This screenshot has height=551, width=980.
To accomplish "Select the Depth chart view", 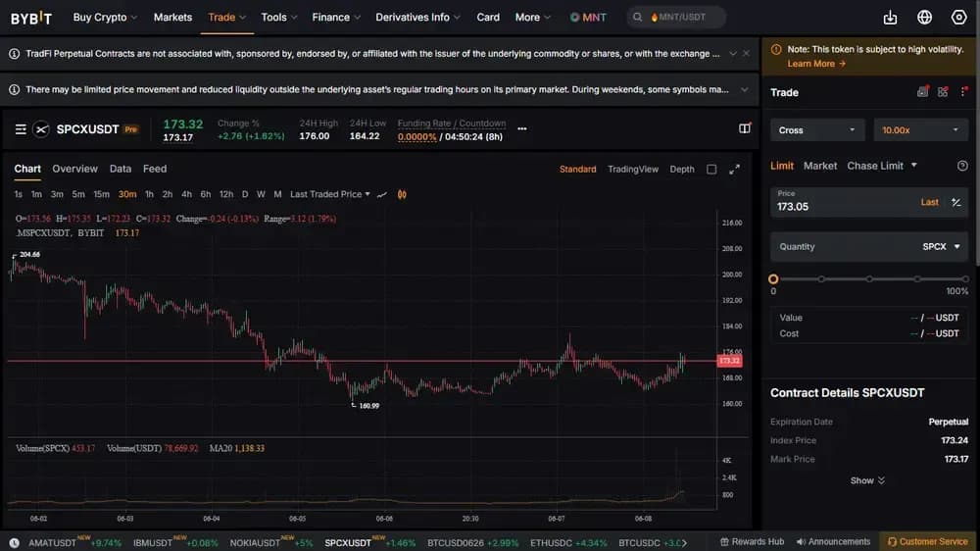I will click(x=682, y=170).
